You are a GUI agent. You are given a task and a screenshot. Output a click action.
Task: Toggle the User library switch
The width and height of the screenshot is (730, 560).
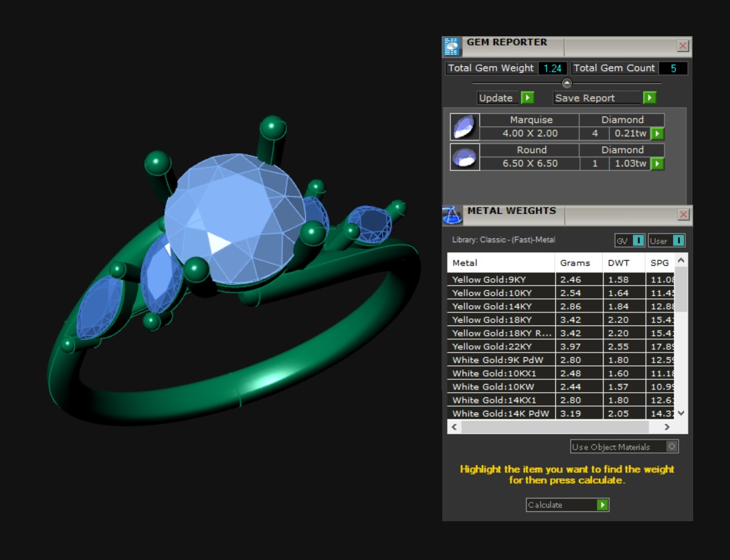pyautogui.click(x=678, y=240)
